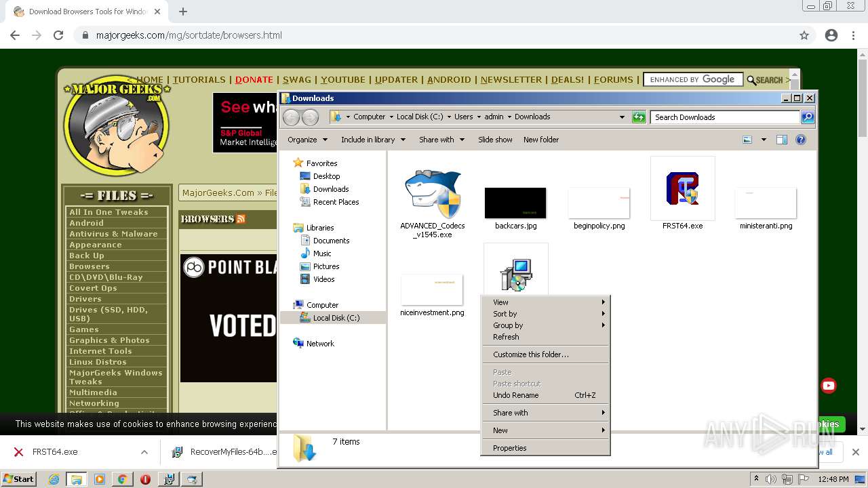The image size is (868, 488).
Task: Open the view options dropdown arrow
Action: pyautogui.click(x=764, y=140)
